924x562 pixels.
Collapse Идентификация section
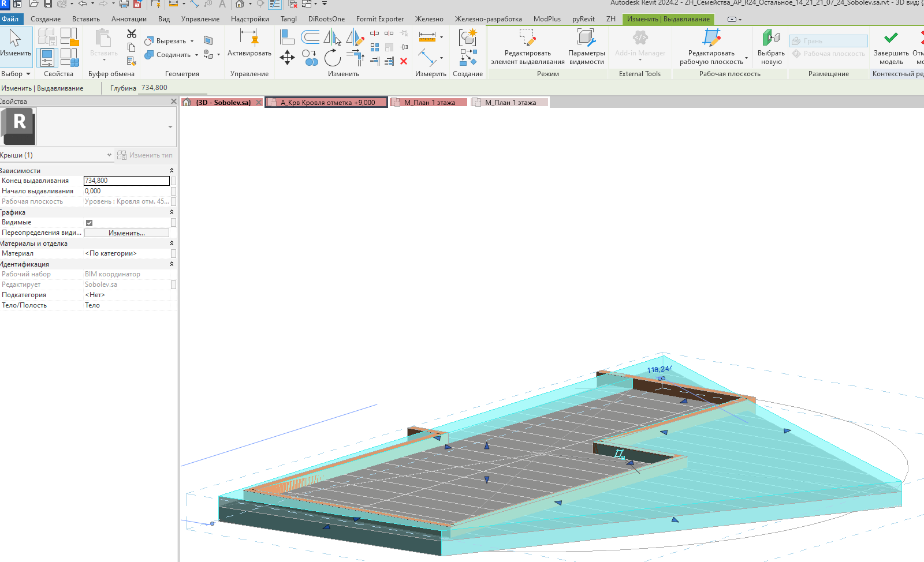pos(172,264)
